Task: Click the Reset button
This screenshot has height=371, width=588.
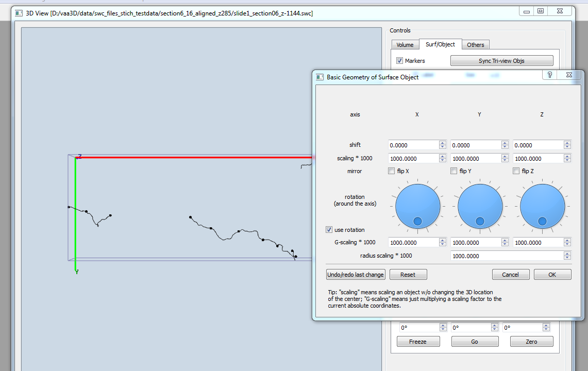Action: point(408,275)
